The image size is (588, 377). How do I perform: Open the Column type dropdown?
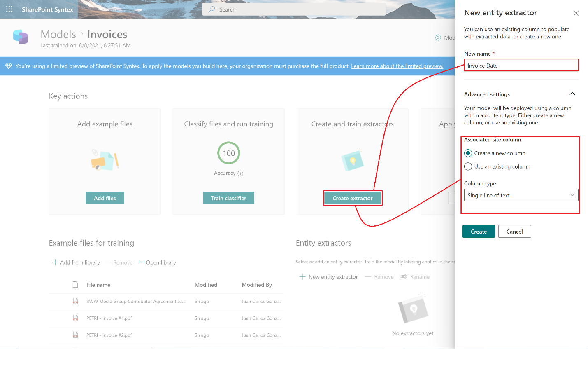coord(521,195)
